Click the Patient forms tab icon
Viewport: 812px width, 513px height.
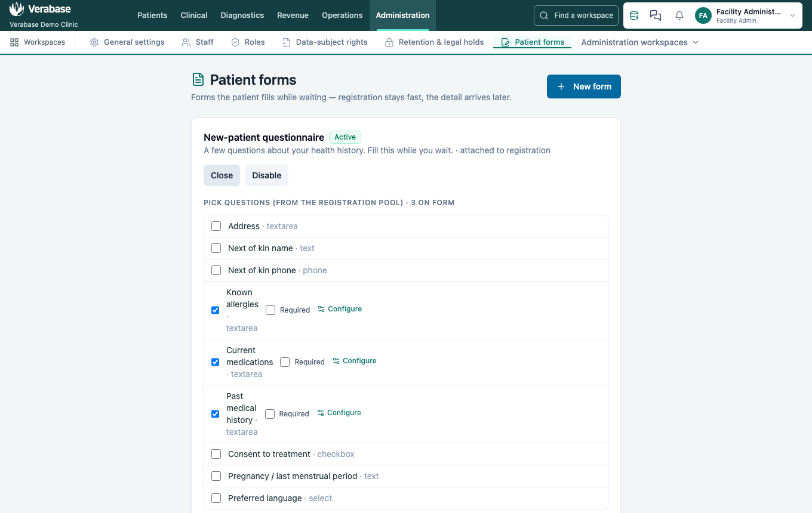[x=505, y=42]
